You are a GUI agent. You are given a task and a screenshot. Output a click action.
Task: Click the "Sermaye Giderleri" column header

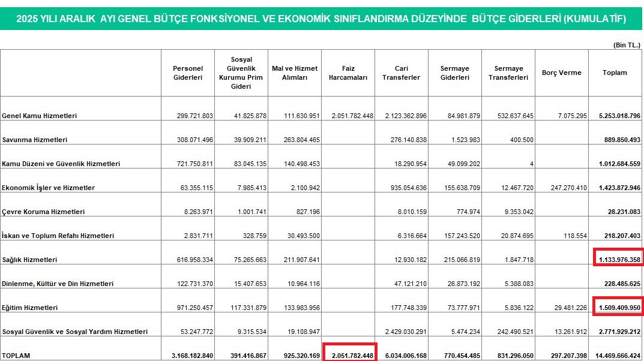[x=455, y=73]
